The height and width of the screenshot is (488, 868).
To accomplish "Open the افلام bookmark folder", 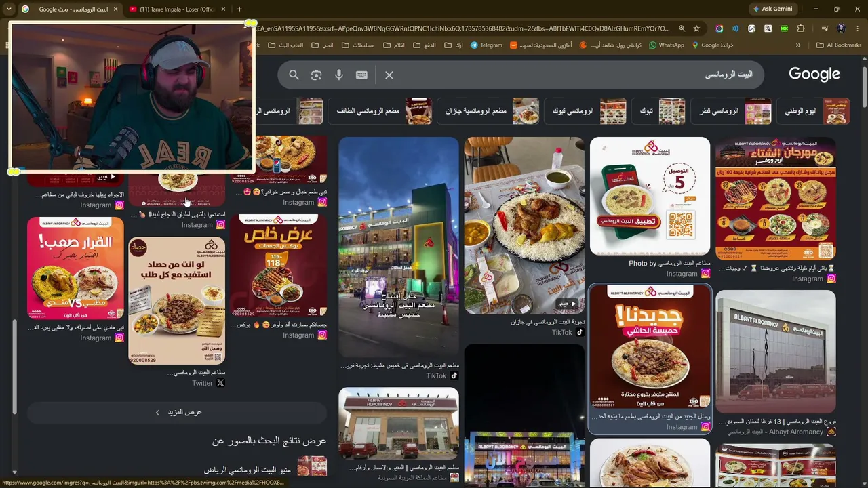I will (x=395, y=45).
